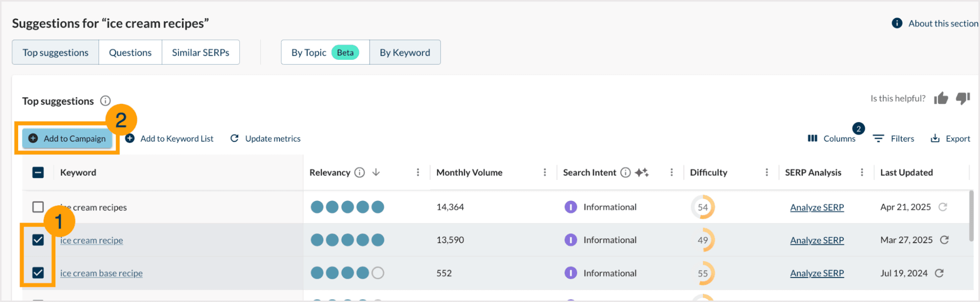Refresh the ice cream base recipe row
The image size is (980, 302).
click(939, 273)
